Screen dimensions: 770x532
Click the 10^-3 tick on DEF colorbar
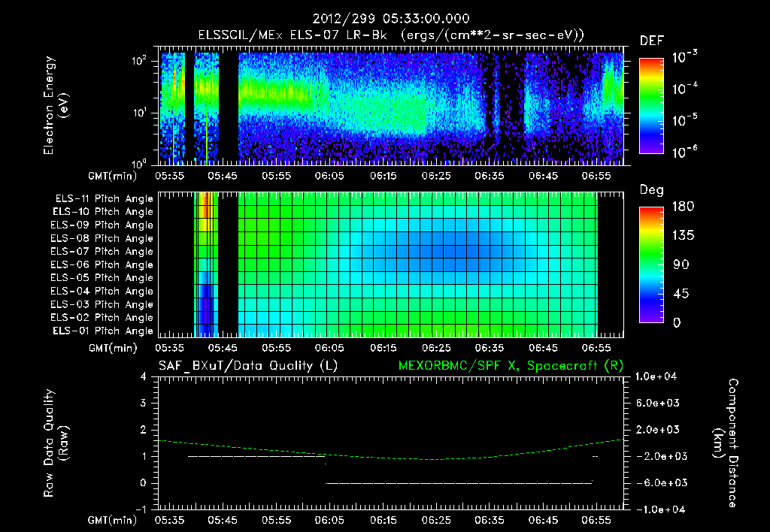(684, 56)
